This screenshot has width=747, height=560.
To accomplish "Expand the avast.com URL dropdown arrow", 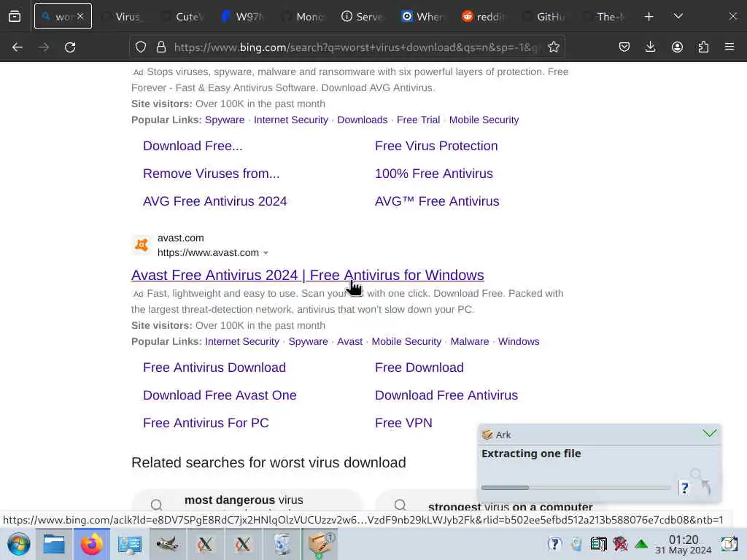I will click(x=266, y=253).
